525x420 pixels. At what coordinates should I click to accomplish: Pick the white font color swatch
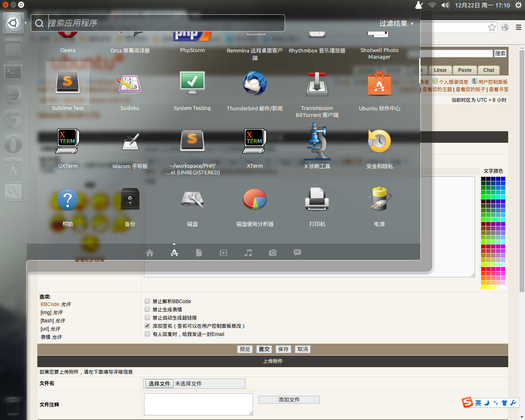coord(503,287)
